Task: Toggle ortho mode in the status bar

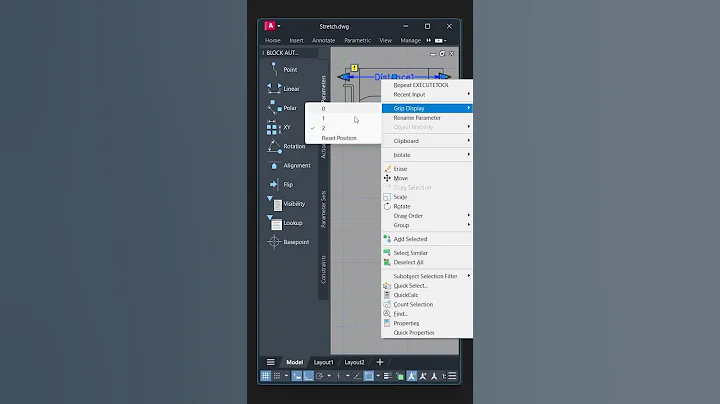Action: [308, 376]
